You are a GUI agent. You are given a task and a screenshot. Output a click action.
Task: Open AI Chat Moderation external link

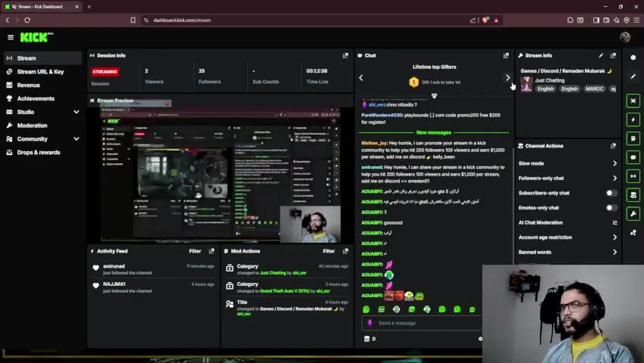[x=615, y=222]
